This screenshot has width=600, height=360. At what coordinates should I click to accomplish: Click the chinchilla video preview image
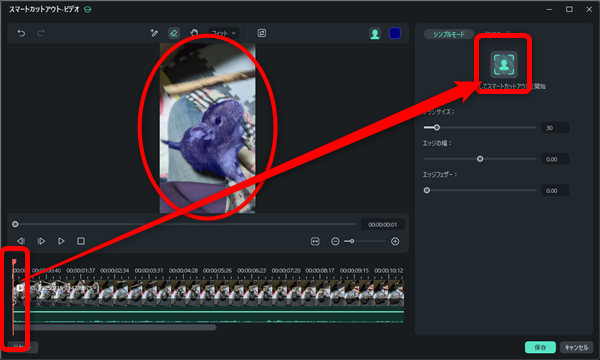pyautogui.click(x=207, y=128)
